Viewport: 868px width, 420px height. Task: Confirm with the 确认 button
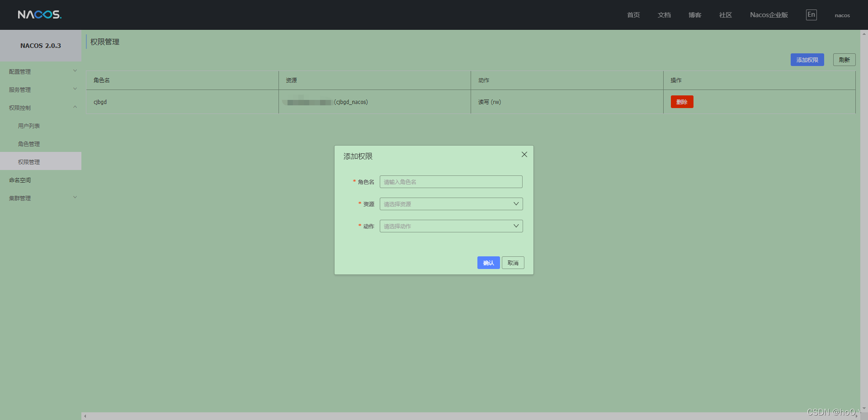click(x=489, y=263)
